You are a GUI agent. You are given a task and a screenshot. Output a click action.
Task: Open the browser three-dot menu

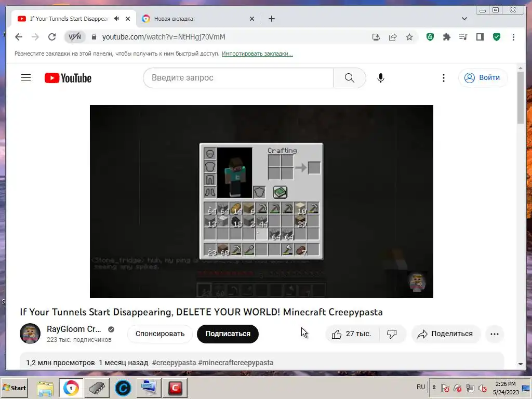(x=513, y=37)
